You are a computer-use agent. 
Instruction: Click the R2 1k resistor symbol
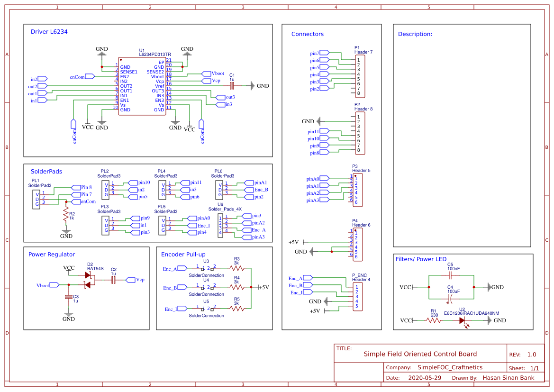tap(66, 214)
